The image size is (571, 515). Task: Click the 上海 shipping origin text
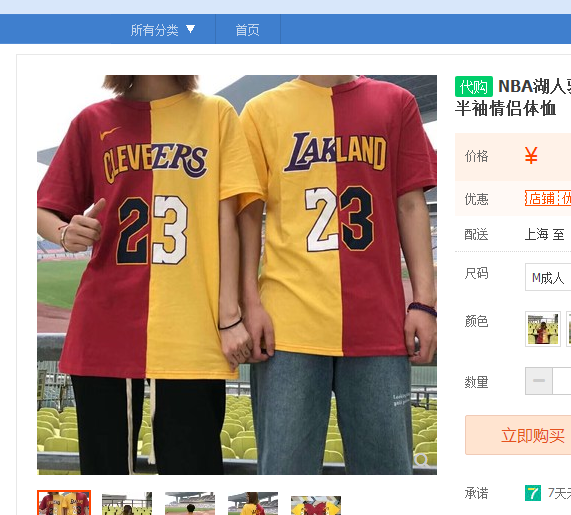536,234
